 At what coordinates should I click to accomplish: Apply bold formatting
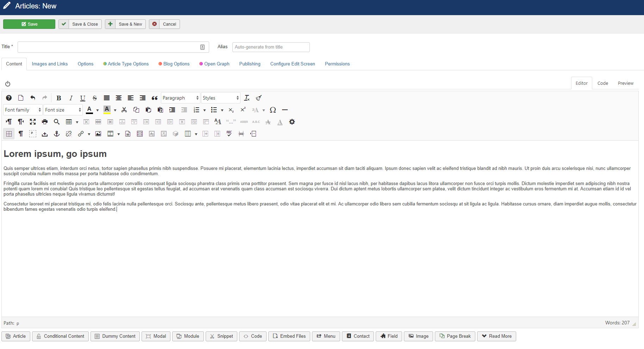[59, 98]
